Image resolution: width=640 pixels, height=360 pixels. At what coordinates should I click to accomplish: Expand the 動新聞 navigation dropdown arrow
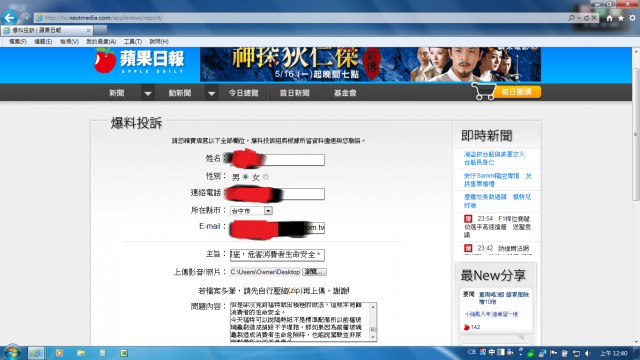[211, 93]
